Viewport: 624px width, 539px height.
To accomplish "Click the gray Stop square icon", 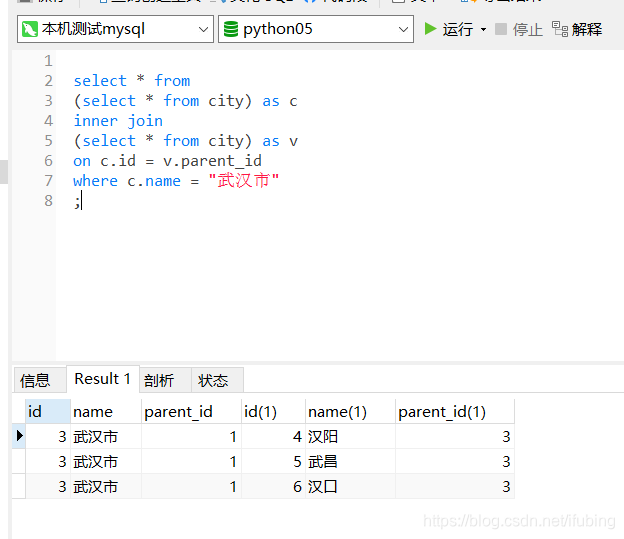I will pos(501,29).
